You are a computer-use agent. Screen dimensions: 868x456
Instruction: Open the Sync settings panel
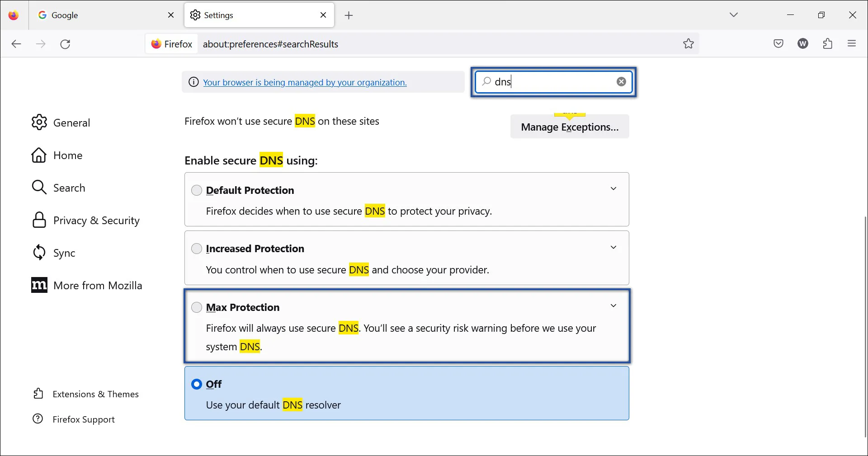[x=64, y=253]
